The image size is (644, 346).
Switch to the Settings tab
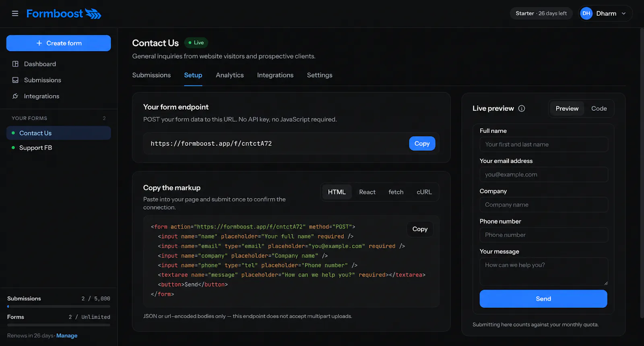[x=320, y=75]
